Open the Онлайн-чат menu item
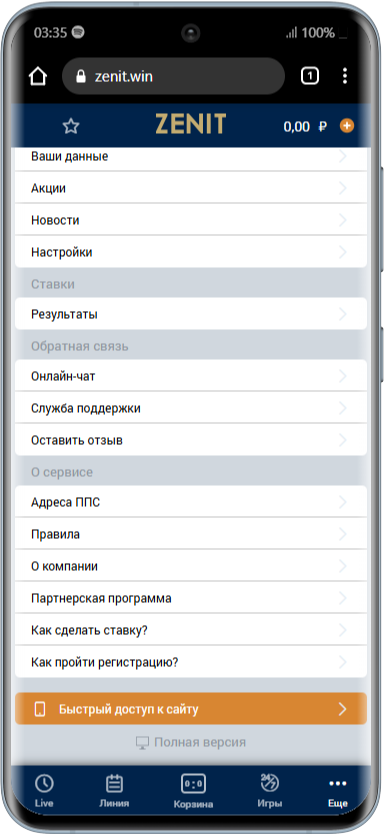The width and height of the screenshot is (384, 834). 191,376
